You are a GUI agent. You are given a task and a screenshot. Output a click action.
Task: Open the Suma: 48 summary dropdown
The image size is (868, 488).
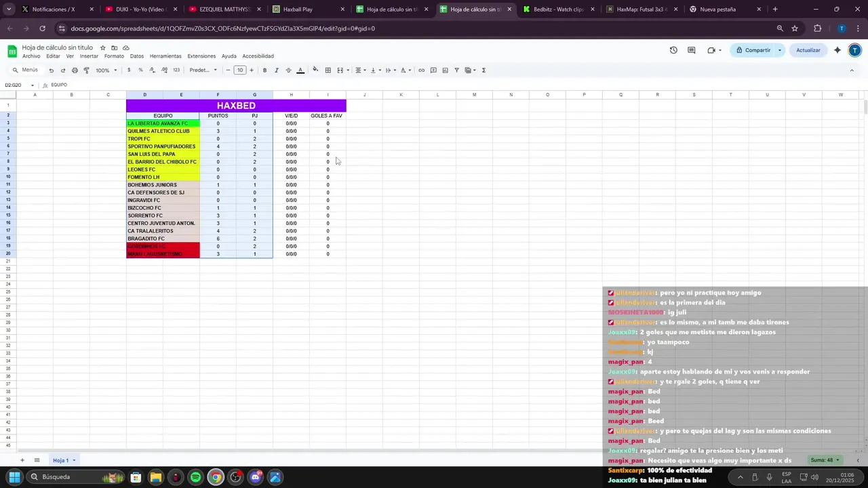825,460
